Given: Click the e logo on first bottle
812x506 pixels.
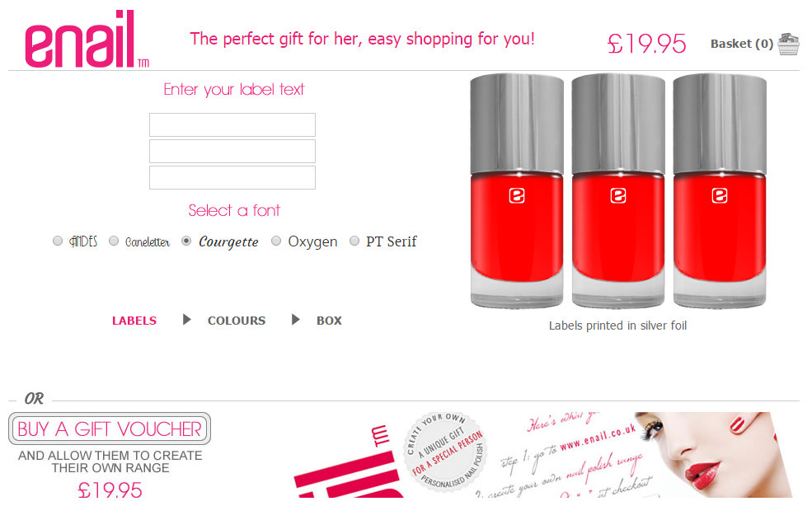Looking at the screenshot, I should click(517, 196).
